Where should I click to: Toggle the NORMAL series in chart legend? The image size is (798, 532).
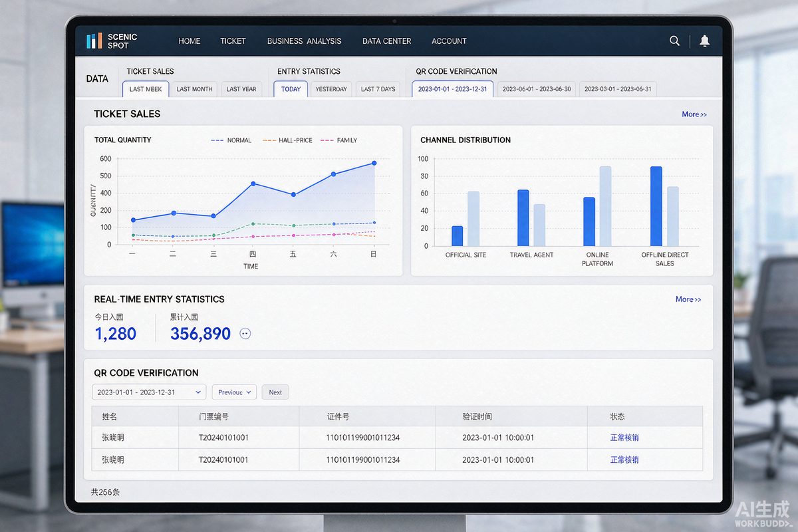(x=231, y=140)
